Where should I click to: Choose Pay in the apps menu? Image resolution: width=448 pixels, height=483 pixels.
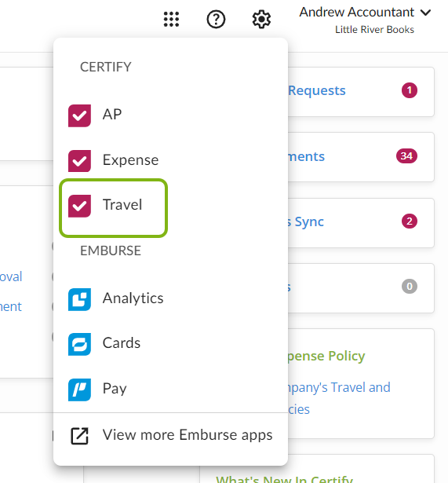point(115,389)
